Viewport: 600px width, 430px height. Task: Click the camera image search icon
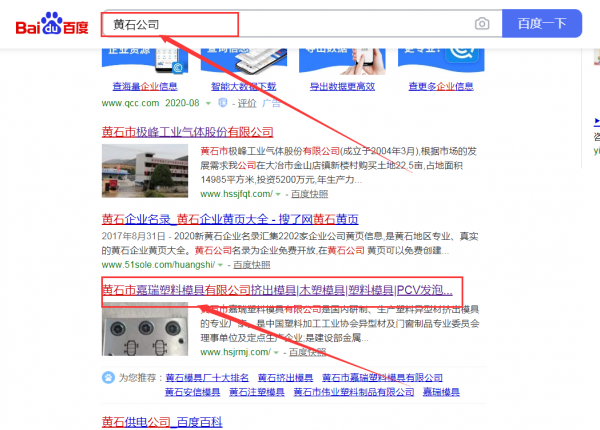[482, 24]
